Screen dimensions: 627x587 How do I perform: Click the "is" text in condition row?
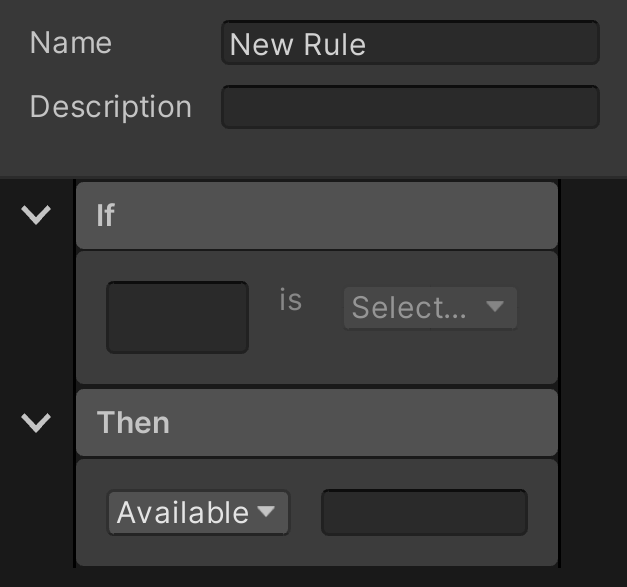pos(290,301)
